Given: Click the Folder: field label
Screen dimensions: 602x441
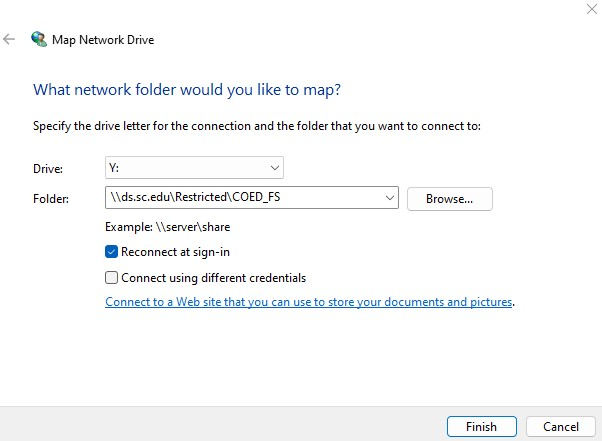Looking at the screenshot, I should 51,199.
